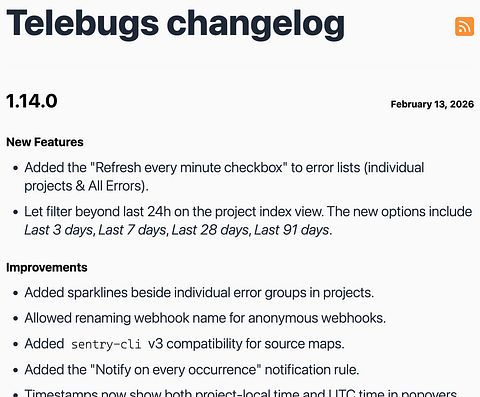Click the italic Last 91 days text

click(x=292, y=230)
